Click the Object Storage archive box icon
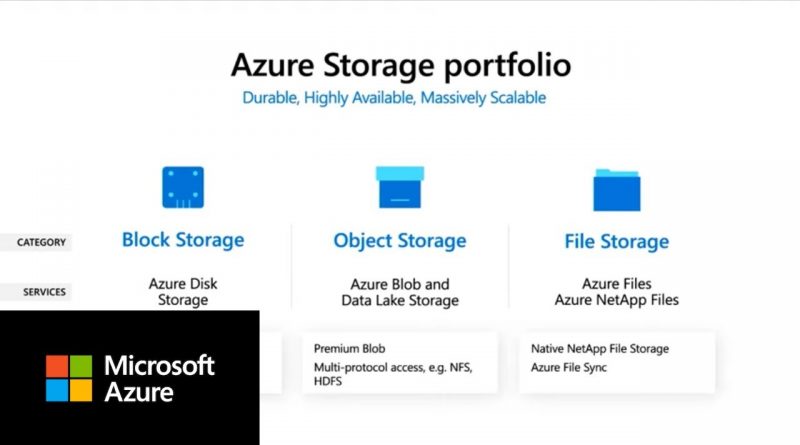This screenshot has width=800, height=445. [x=400, y=187]
